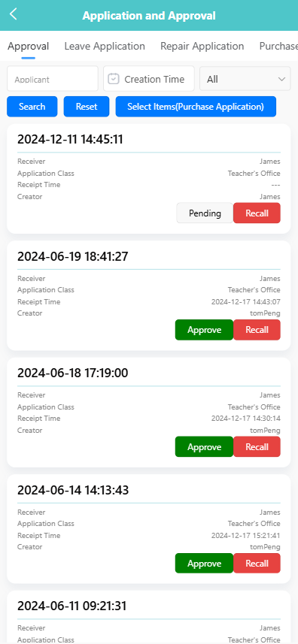This screenshot has width=298, height=644.
Task: Open the Creation Time calendar icon
Action: [x=113, y=78]
